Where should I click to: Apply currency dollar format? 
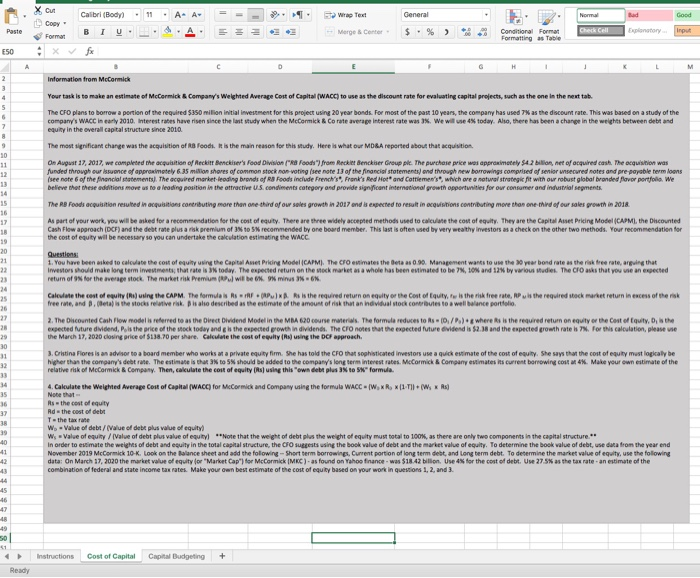pyautogui.click(x=407, y=32)
